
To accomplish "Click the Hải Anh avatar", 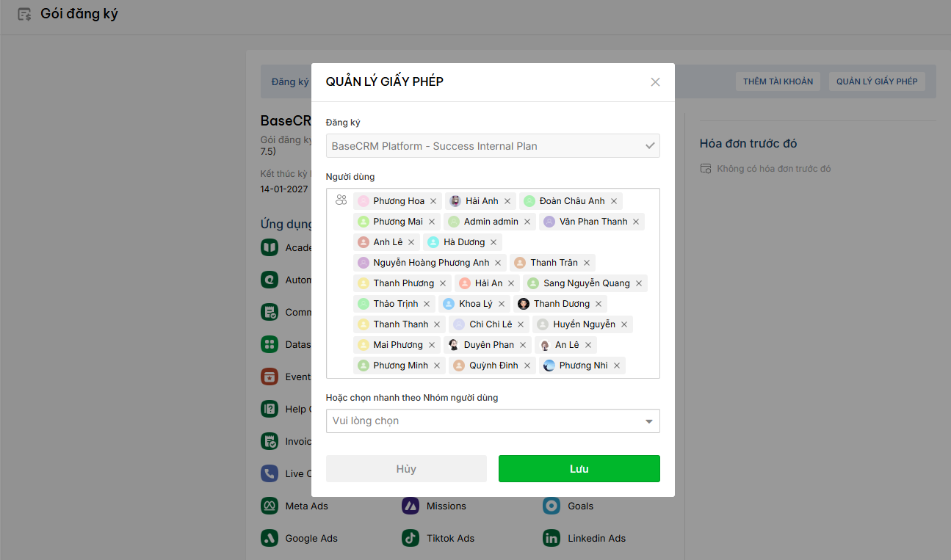I will [x=455, y=201].
